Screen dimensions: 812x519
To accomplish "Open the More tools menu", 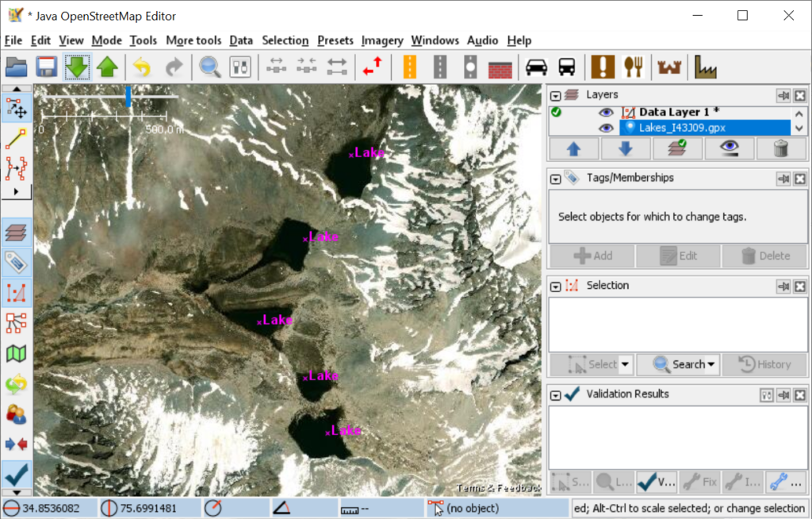I will coord(193,40).
